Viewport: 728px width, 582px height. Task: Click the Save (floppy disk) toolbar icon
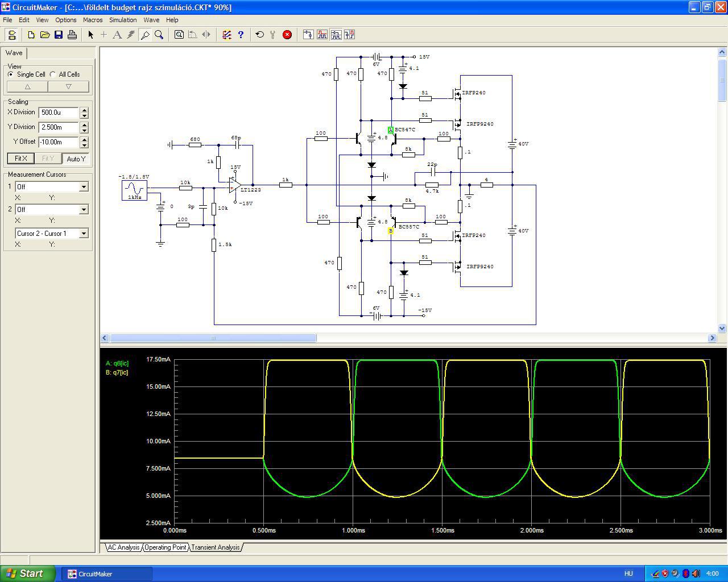[59, 35]
